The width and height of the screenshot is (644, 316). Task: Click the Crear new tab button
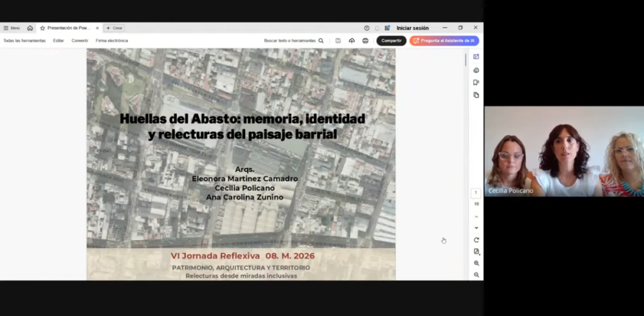(x=114, y=28)
